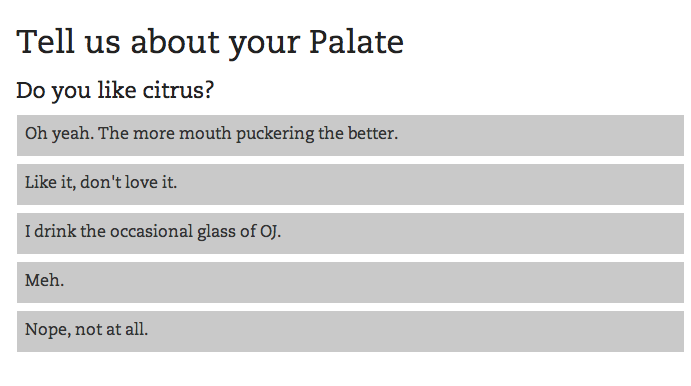This screenshot has height=386, width=691.
Task: Click the 'Tell us about your Palate' heading
Action: [210, 43]
